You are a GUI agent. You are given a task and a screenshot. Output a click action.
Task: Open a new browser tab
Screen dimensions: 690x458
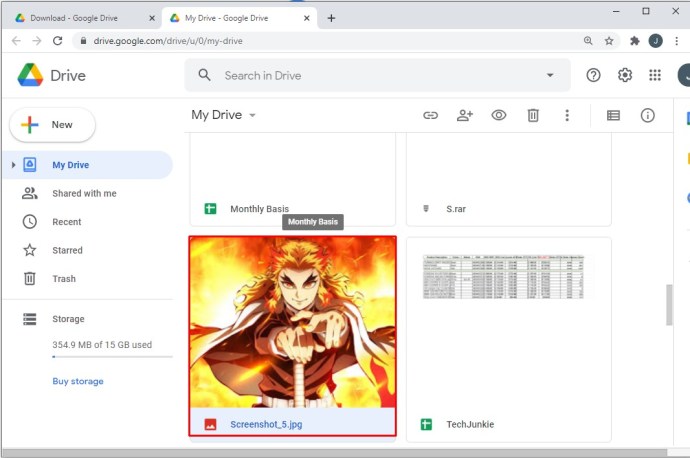pyautogui.click(x=331, y=18)
